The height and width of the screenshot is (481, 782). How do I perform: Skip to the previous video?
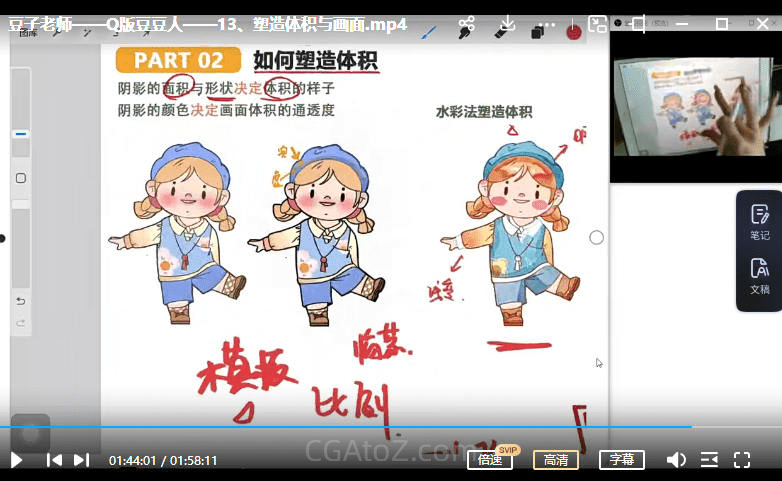pyautogui.click(x=55, y=460)
